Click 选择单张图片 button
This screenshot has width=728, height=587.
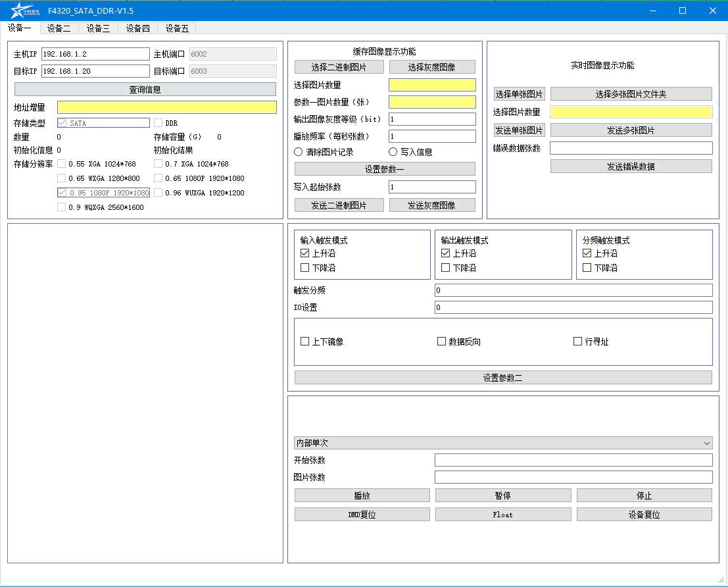pyautogui.click(x=519, y=94)
